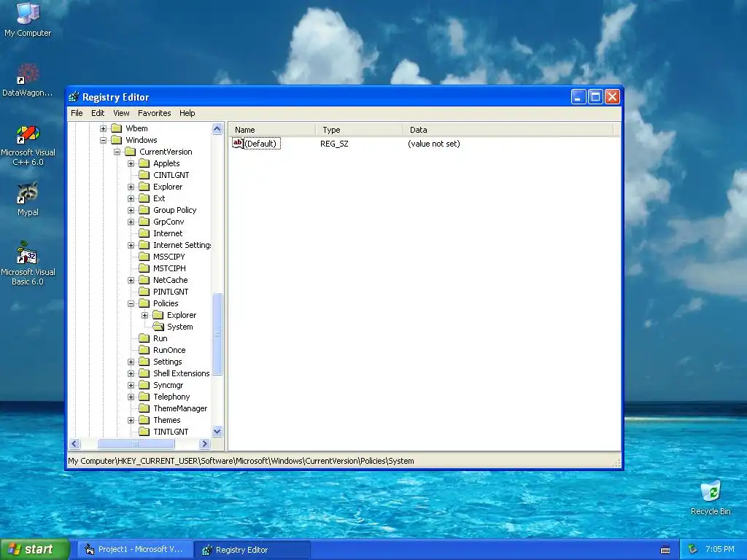Click the Applets folder icon
Screen dimensions: 747x560
pos(144,163)
